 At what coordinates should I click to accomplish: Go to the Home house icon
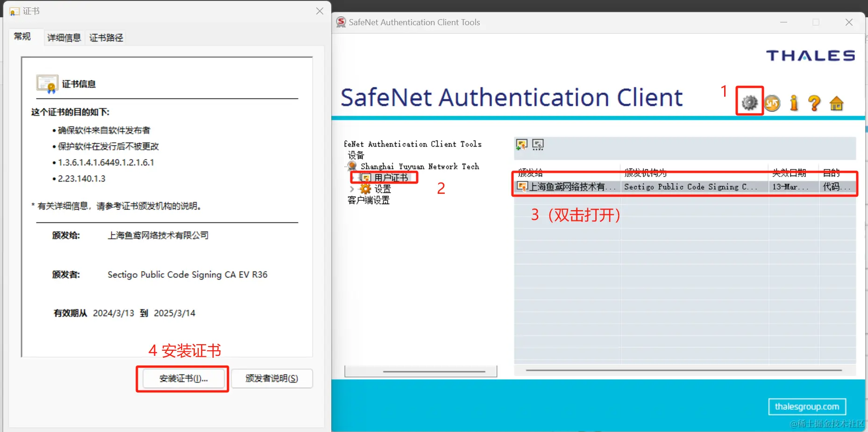(836, 103)
